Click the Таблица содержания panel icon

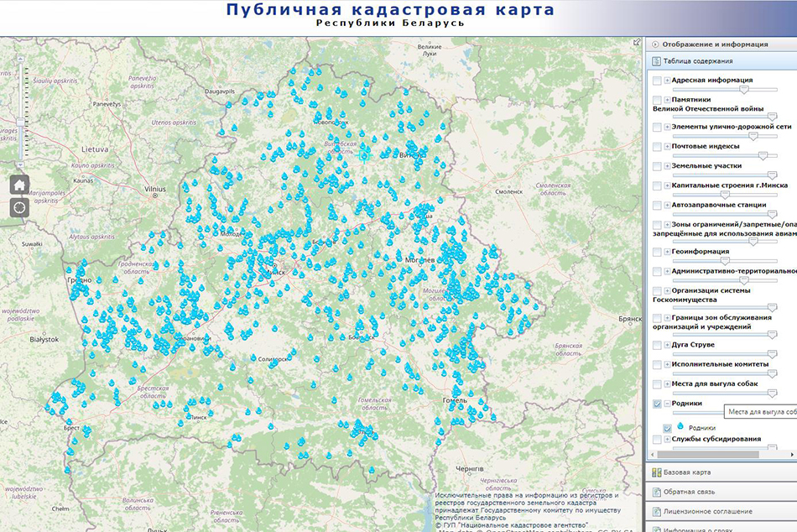coord(655,61)
